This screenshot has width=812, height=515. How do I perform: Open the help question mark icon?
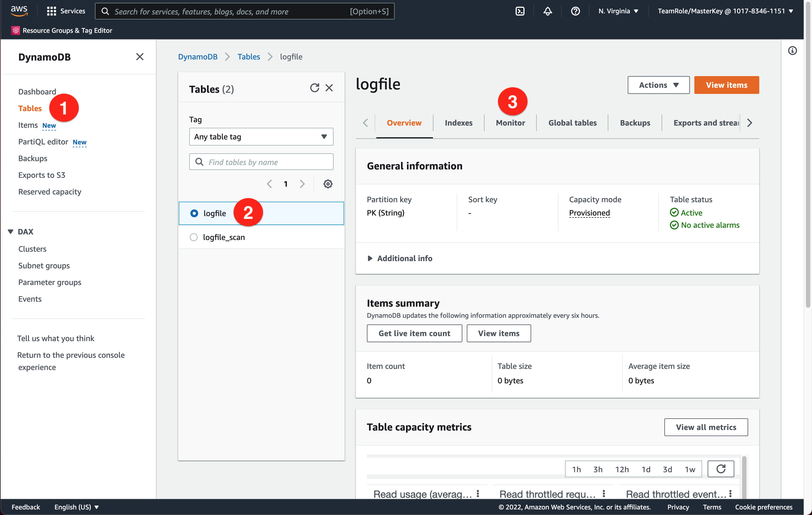(575, 11)
